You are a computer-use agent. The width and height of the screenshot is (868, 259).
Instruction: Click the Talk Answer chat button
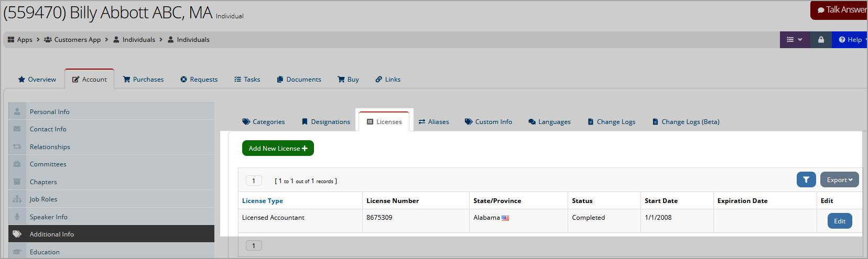point(839,10)
